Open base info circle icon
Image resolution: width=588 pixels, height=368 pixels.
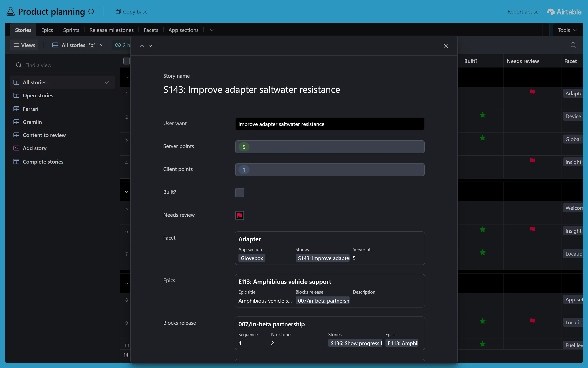click(x=91, y=11)
